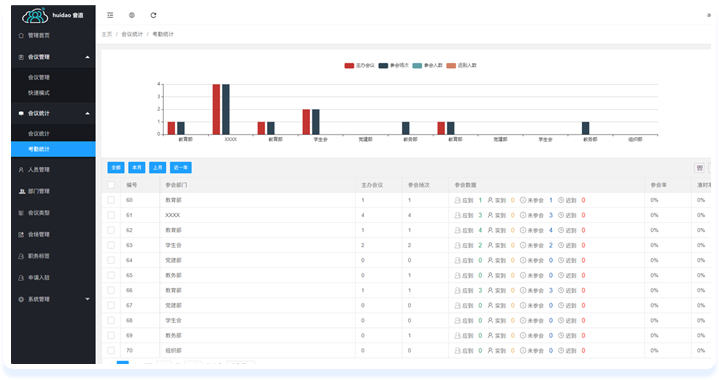The image size is (719, 380).
Task: Filter by 上月 button
Action: point(158,168)
